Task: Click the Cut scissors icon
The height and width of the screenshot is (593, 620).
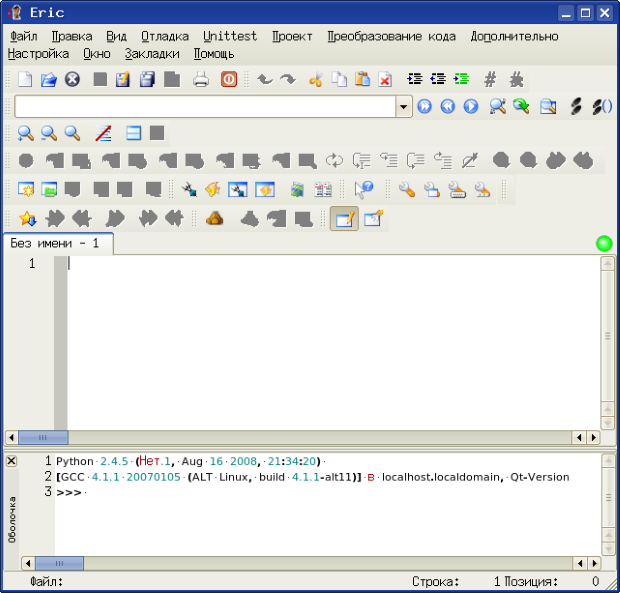Action: (316, 80)
